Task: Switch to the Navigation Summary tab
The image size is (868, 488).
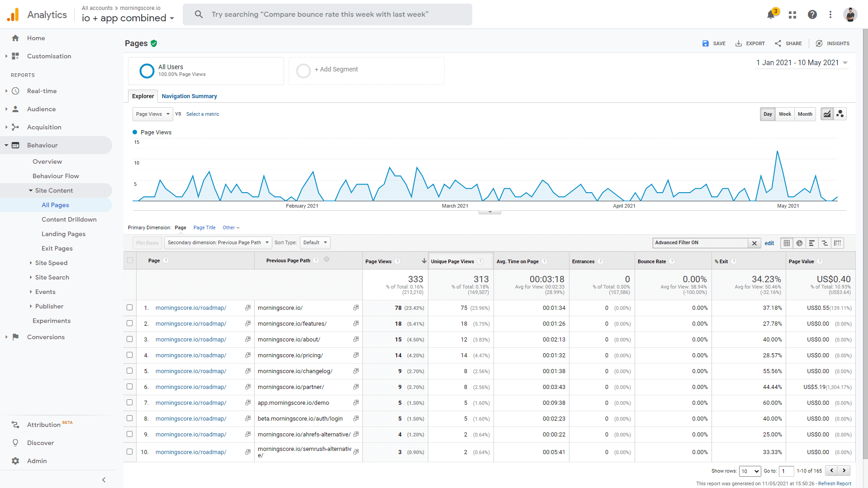Action: [189, 96]
